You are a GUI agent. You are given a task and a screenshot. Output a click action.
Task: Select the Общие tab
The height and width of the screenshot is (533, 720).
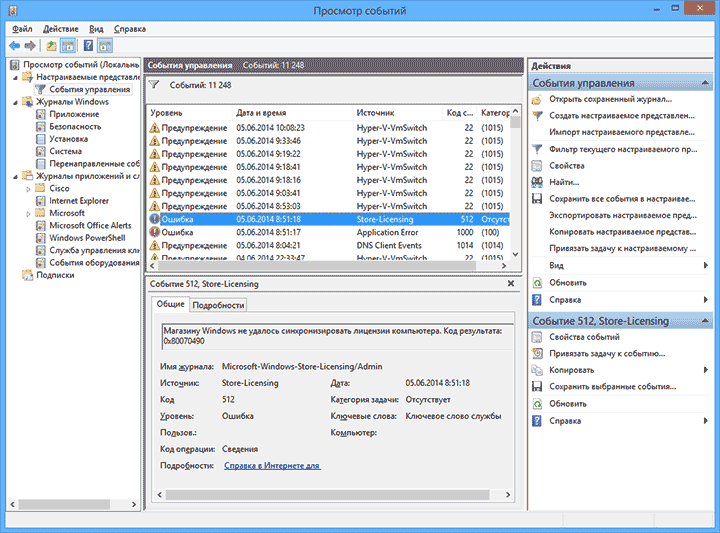tap(170, 304)
